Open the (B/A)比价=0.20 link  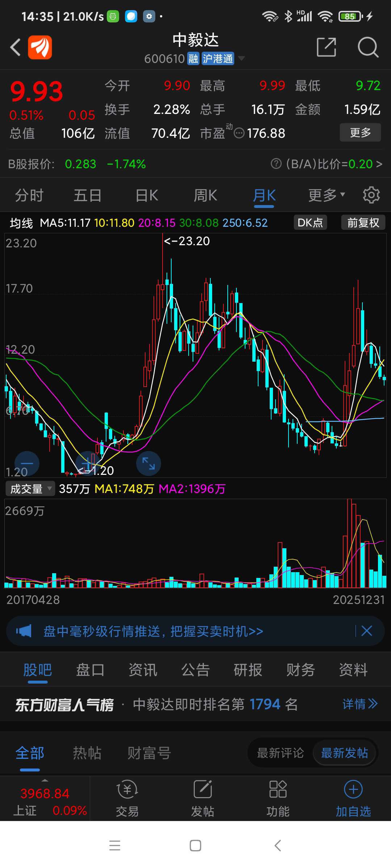[x=334, y=164]
